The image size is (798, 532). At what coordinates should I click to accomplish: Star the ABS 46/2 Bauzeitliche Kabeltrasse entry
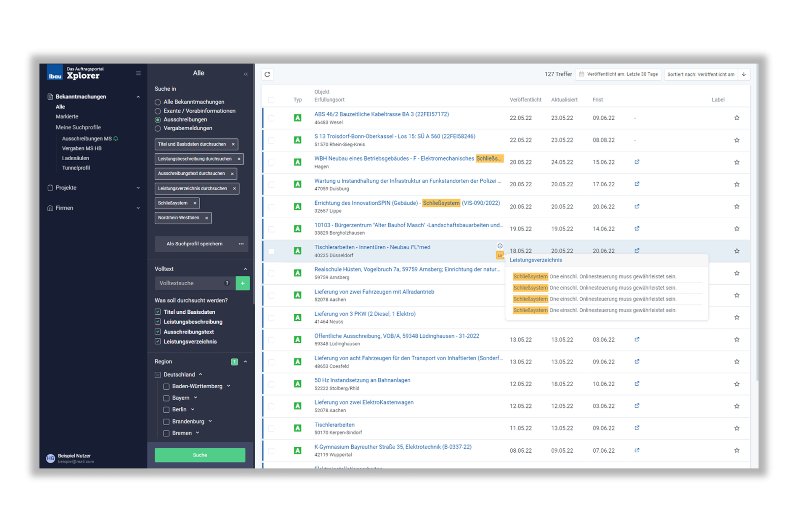click(x=737, y=118)
